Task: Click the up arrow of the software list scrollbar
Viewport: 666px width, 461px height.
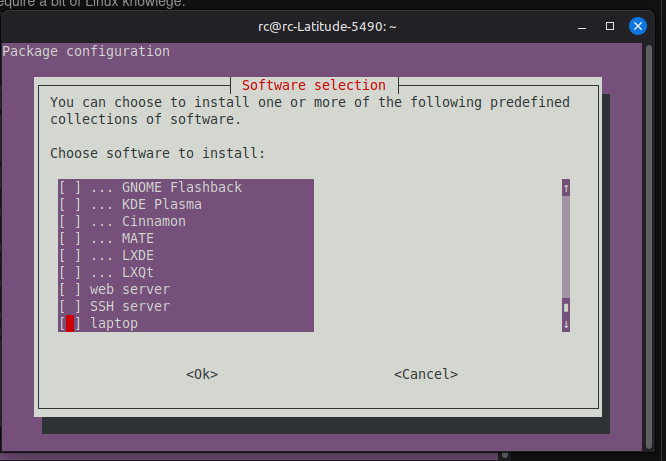Action: [566, 188]
